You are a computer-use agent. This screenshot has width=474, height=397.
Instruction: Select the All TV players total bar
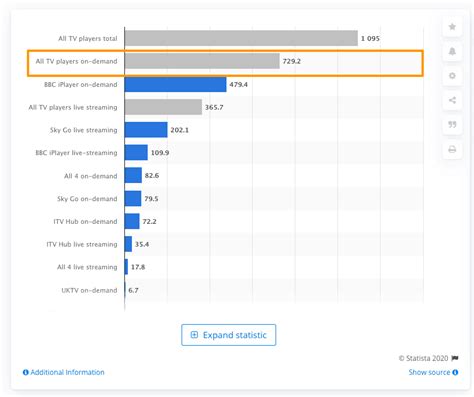(x=241, y=38)
